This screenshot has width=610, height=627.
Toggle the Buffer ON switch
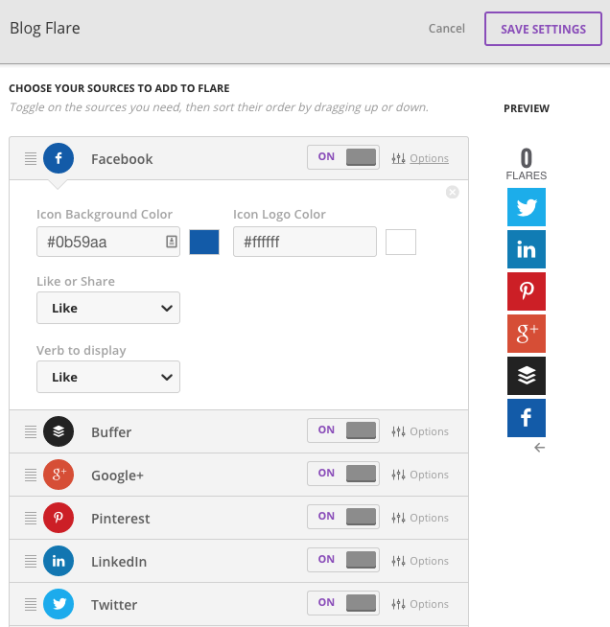pyautogui.click(x=343, y=430)
